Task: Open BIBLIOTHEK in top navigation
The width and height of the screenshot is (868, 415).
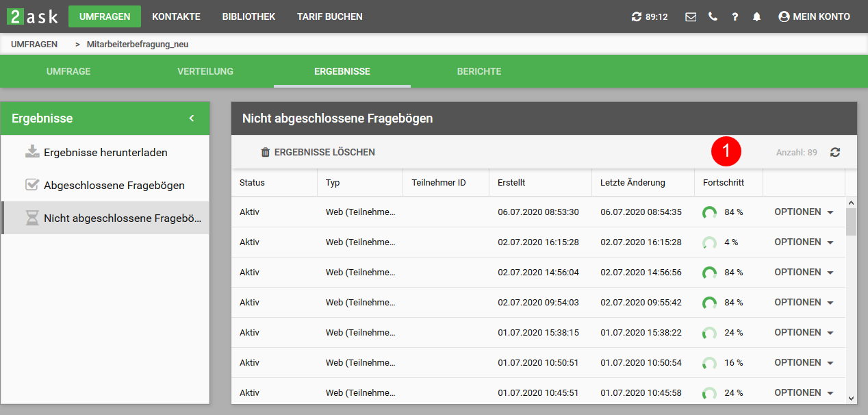Action: 248,16
